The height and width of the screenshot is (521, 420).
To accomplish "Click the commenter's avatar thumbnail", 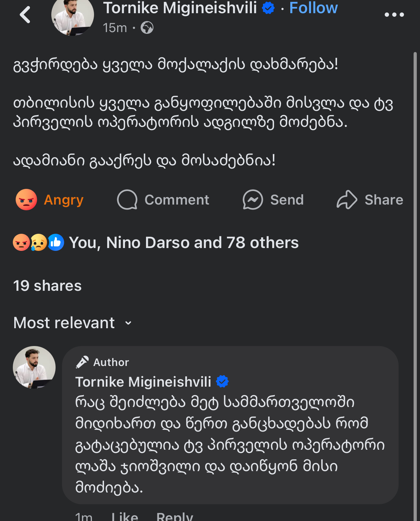I will tap(34, 367).
